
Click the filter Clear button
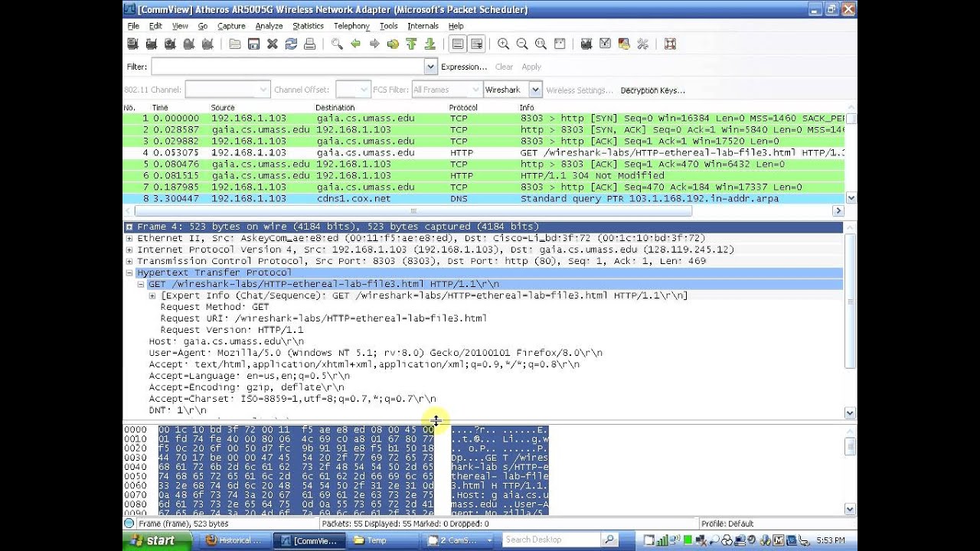tap(504, 67)
